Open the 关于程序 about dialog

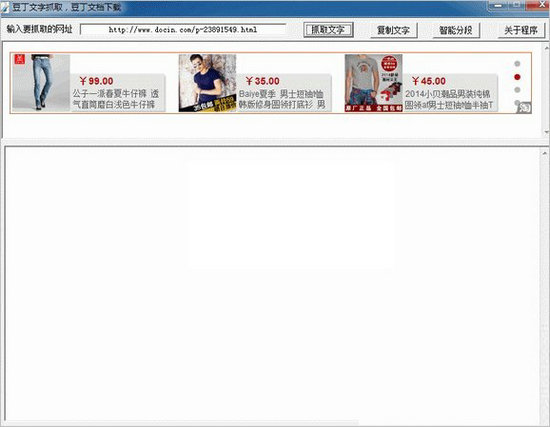[521, 30]
